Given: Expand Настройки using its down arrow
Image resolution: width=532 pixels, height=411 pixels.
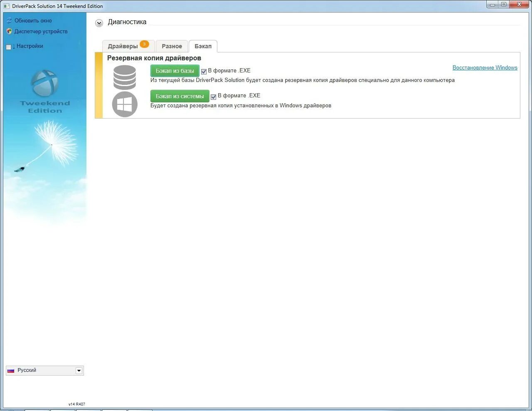Looking at the screenshot, I should pyautogui.click(x=13, y=46).
